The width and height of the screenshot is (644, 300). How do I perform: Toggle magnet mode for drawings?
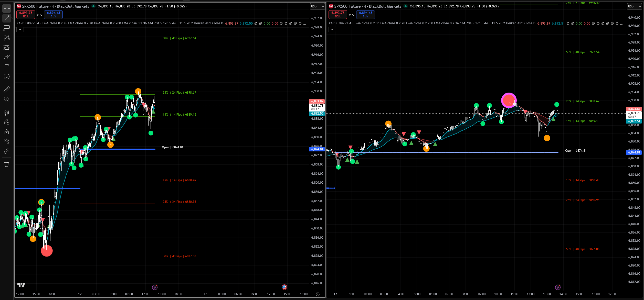tap(7, 113)
